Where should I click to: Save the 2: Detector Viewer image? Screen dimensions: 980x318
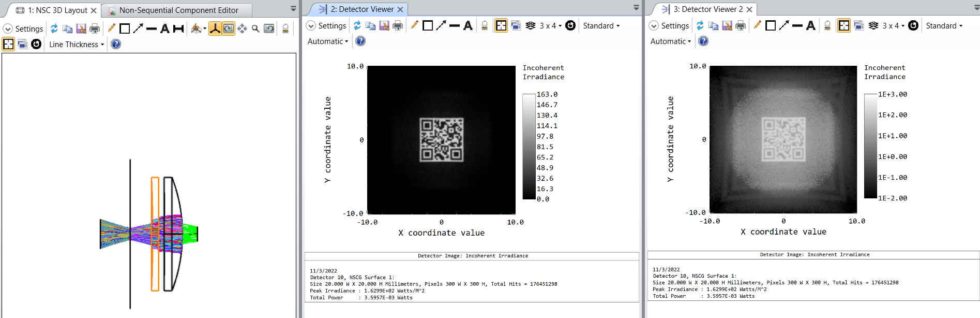coord(384,25)
